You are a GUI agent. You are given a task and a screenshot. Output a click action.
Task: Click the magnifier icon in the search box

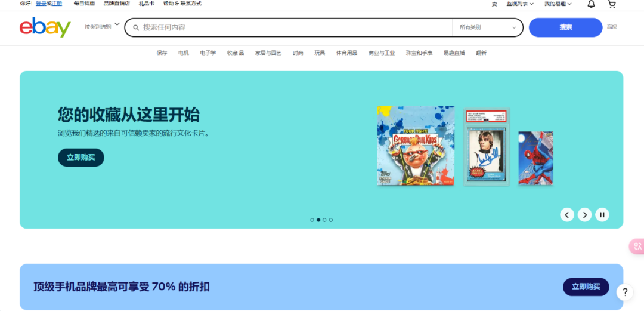(136, 27)
